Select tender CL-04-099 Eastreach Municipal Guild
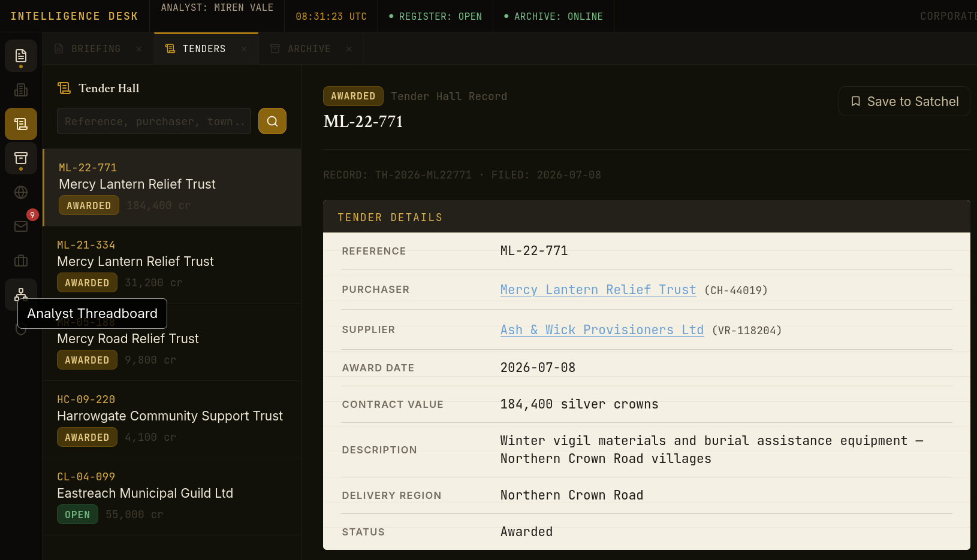 click(x=172, y=497)
